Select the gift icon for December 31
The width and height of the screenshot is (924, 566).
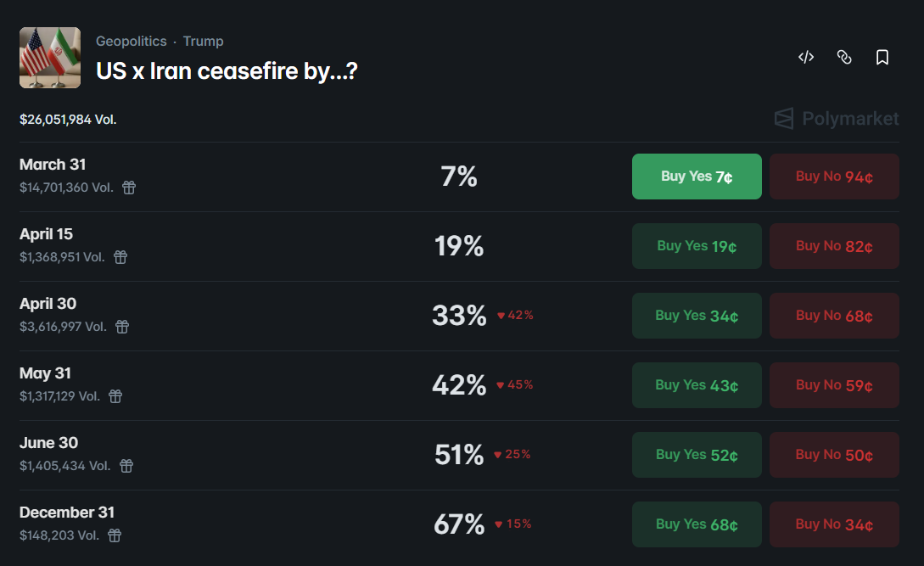click(x=115, y=535)
